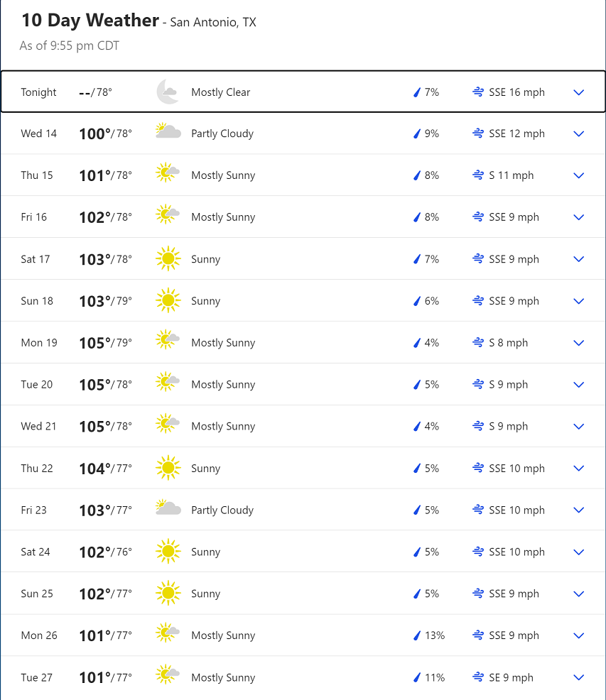Select the 'Sat 17' date label
Viewport: 606px width, 700px height.
pos(36,259)
